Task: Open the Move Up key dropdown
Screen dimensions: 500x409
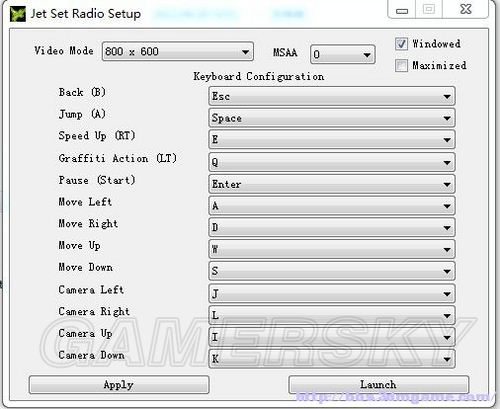Action: [x=332, y=249]
